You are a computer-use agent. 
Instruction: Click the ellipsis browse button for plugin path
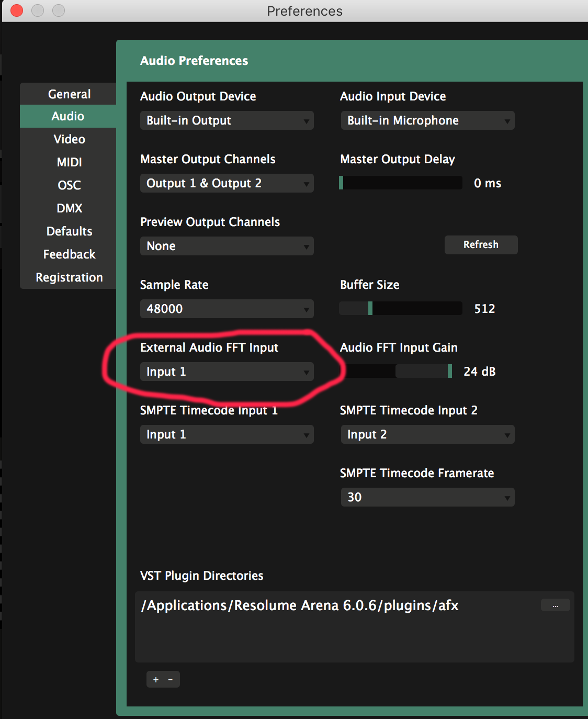(x=555, y=605)
